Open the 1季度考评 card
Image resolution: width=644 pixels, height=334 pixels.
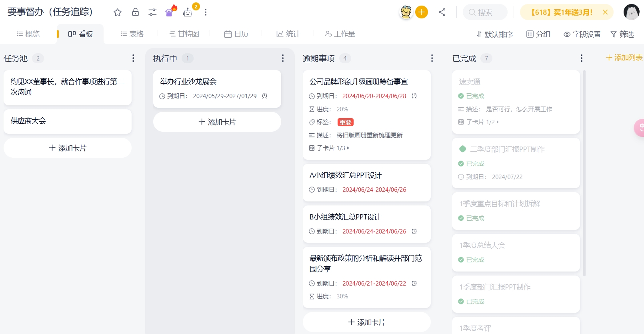click(x=516, y=326)
